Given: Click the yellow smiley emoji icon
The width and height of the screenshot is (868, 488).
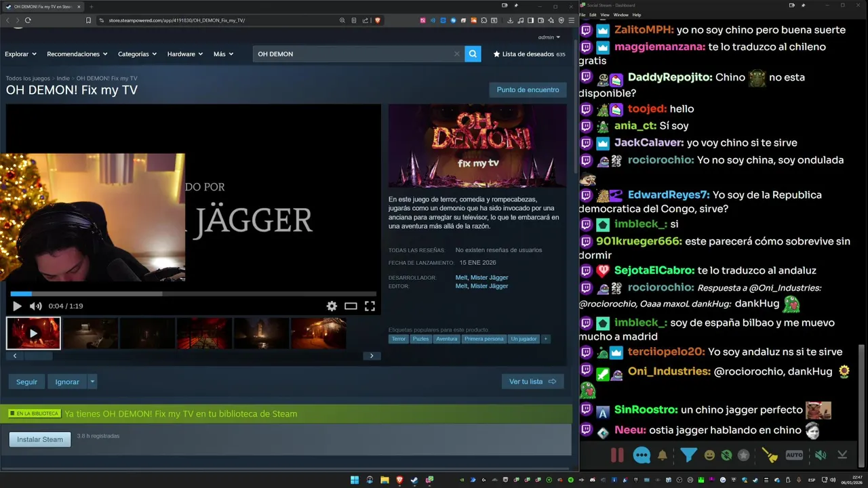Looking at the screenshot, I should point(709,455).
